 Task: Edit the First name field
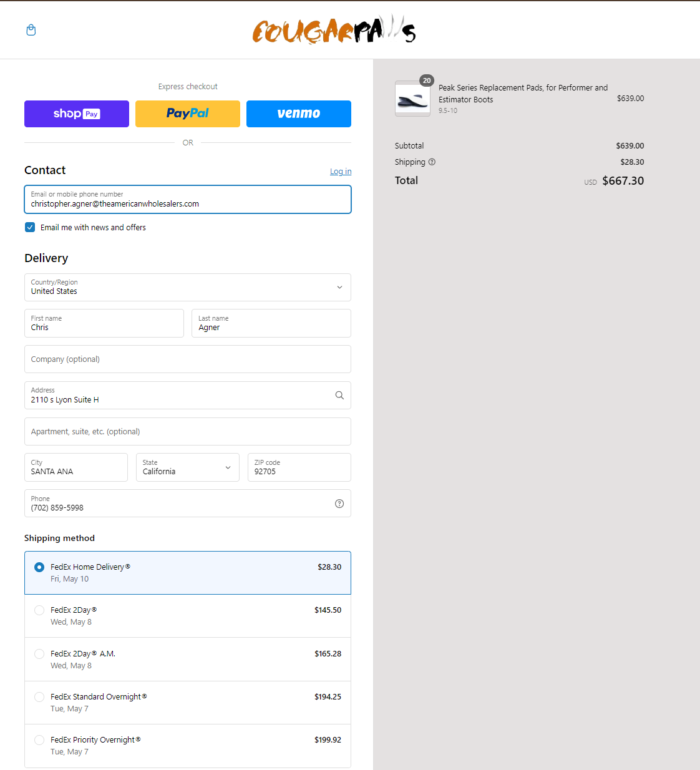(104, 323)
